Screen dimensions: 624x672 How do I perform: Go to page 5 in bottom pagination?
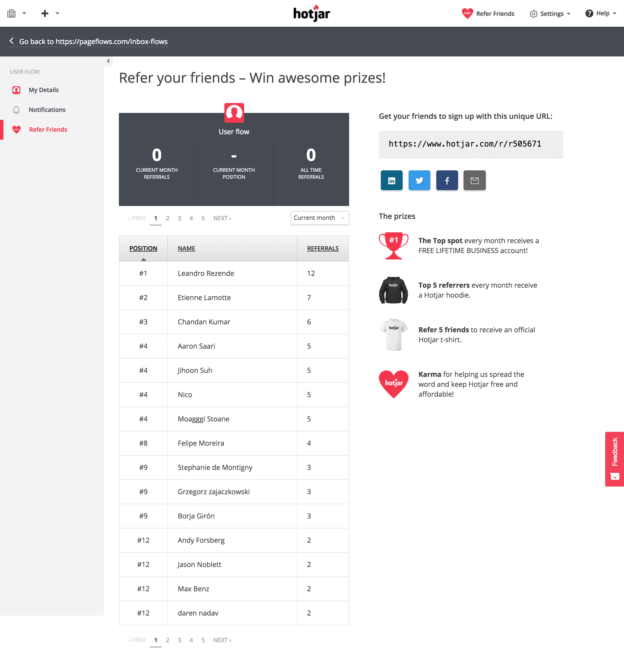point(203,640)
